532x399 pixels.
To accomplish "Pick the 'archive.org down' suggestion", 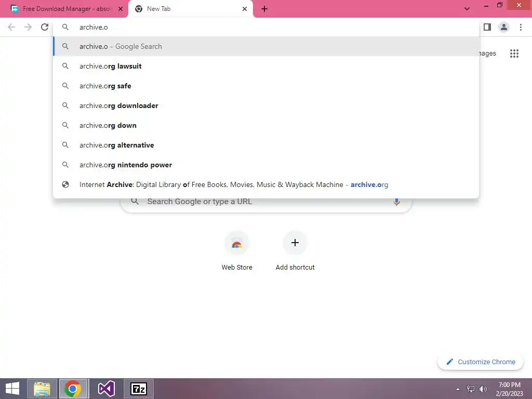I will pos(266,125).
